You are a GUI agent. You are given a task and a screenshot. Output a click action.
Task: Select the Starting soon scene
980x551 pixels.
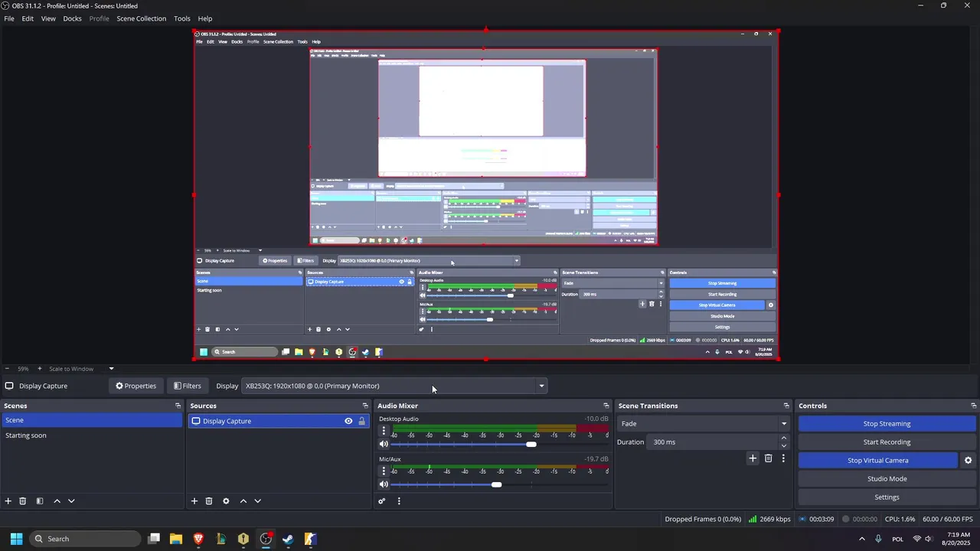tap(92, 435)
